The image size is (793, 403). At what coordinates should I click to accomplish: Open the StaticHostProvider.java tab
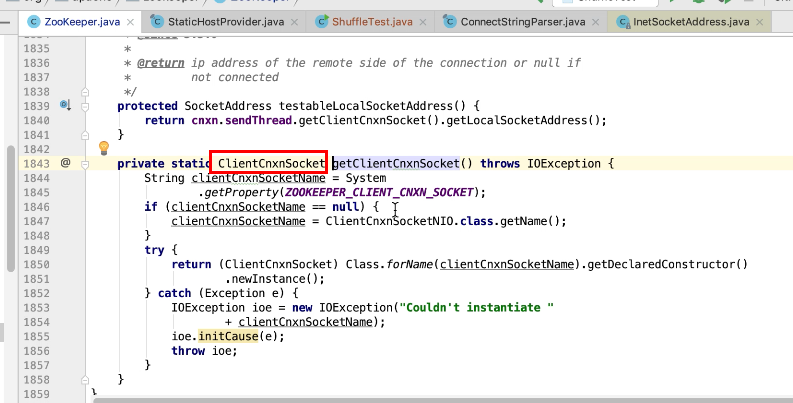(225, 22)
